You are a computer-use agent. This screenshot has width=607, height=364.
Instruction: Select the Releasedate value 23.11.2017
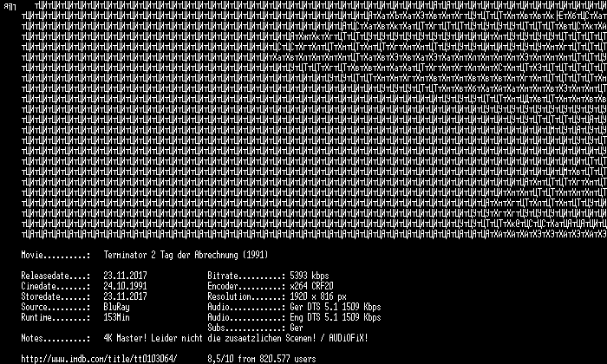pos(125,276)
